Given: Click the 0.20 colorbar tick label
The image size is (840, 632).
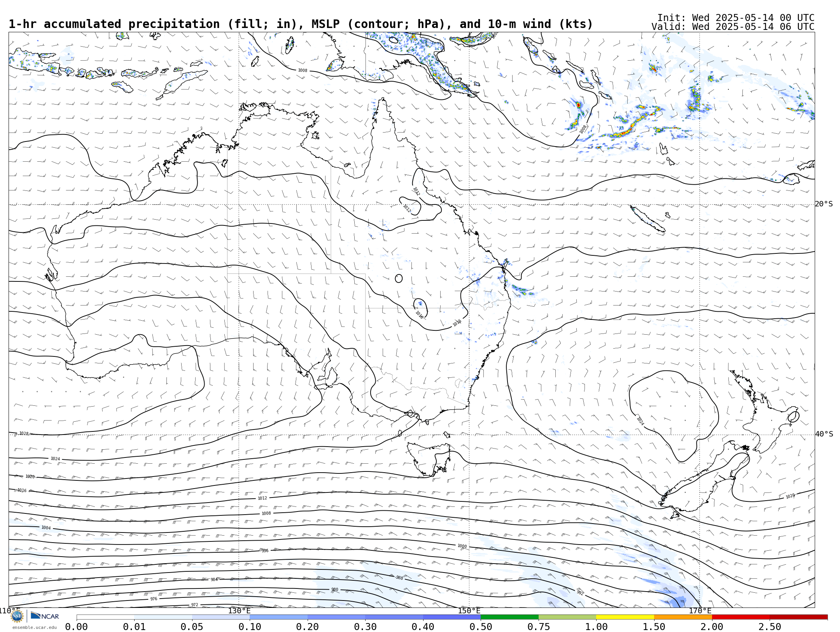Looking at the screenshot, I should (307, 627).
